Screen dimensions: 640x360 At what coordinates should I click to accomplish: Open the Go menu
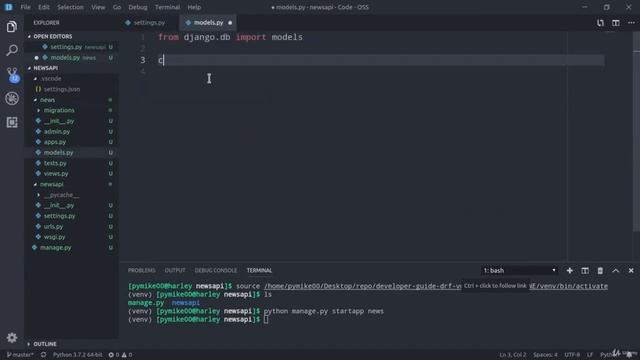click(117, 7)
